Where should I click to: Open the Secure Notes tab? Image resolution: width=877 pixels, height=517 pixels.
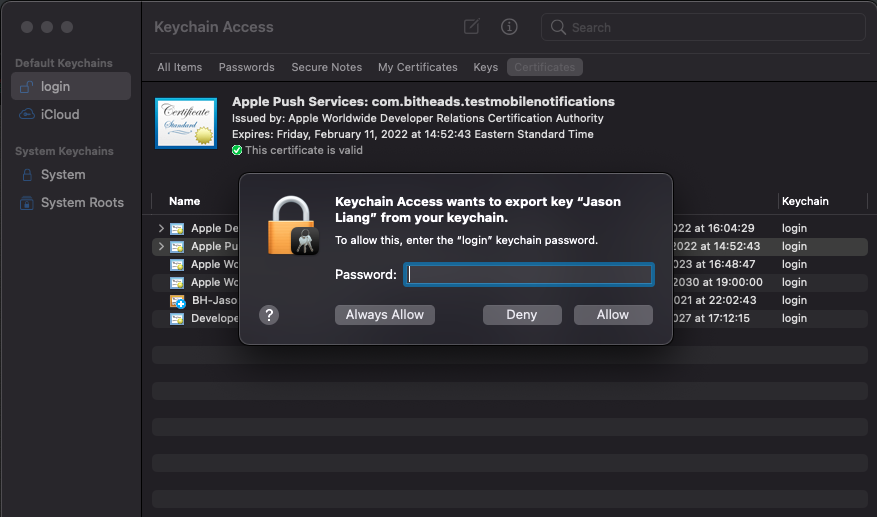click(x=327, y=67)
